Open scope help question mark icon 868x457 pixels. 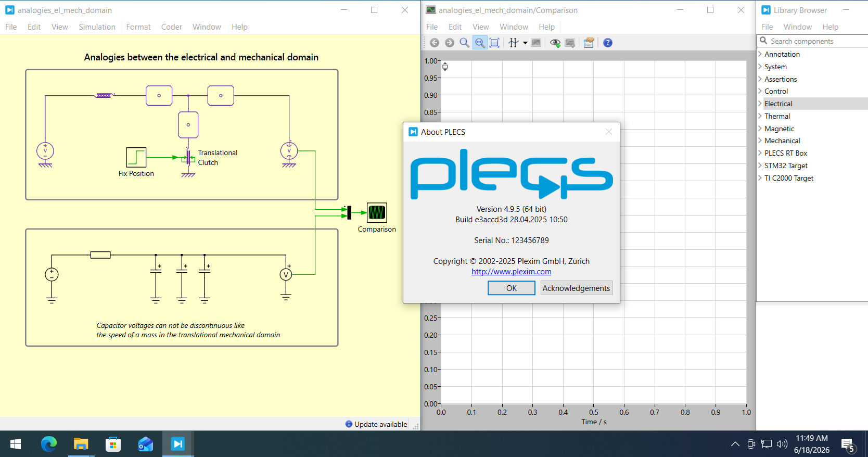(x=608, y=43)
